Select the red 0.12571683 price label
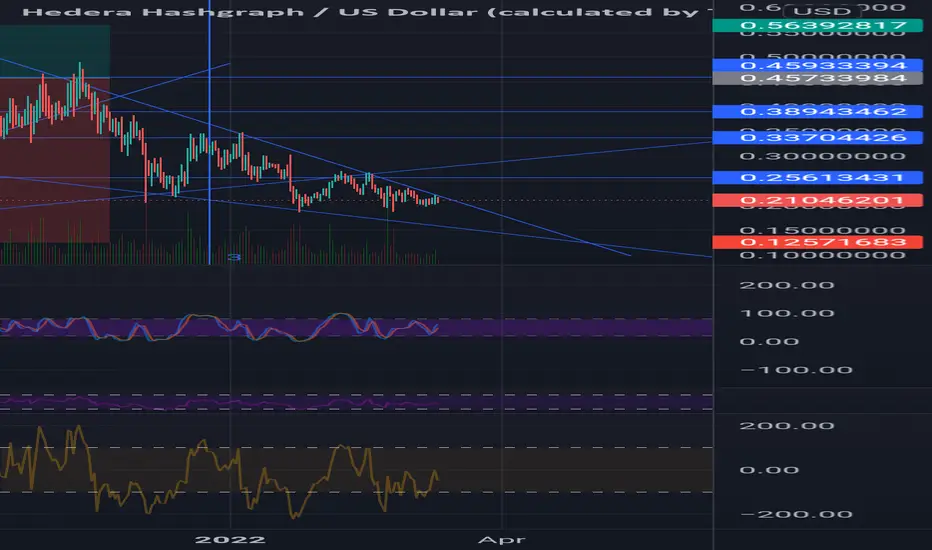The height and width of the screenshot is (550, 932). (x=817, y=241)
